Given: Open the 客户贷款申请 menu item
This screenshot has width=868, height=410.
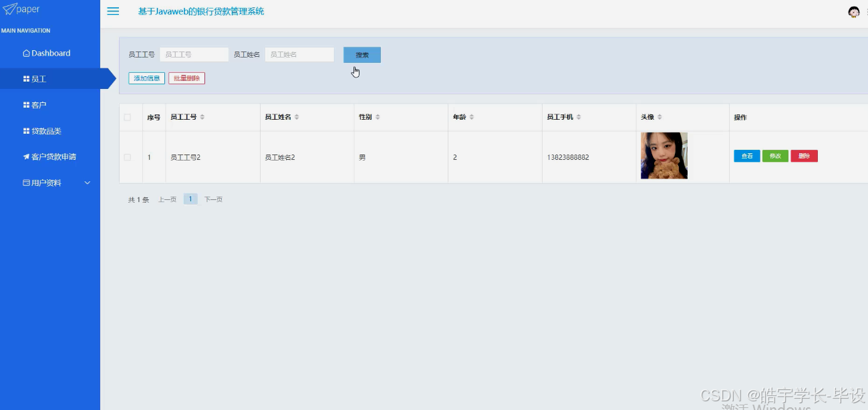Looking at the screenshot, I should (x=50, y=157).
